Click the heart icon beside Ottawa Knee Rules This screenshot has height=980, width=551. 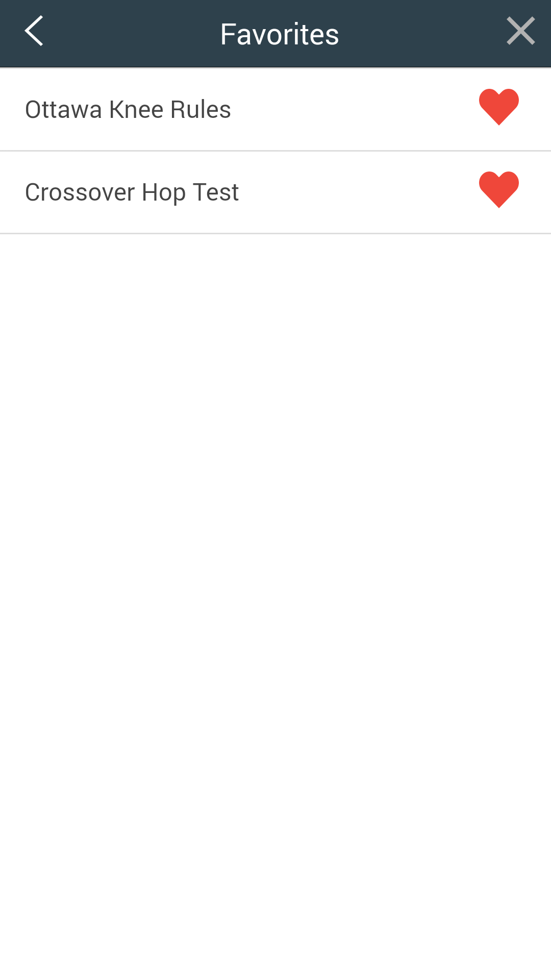coord(499,107)
